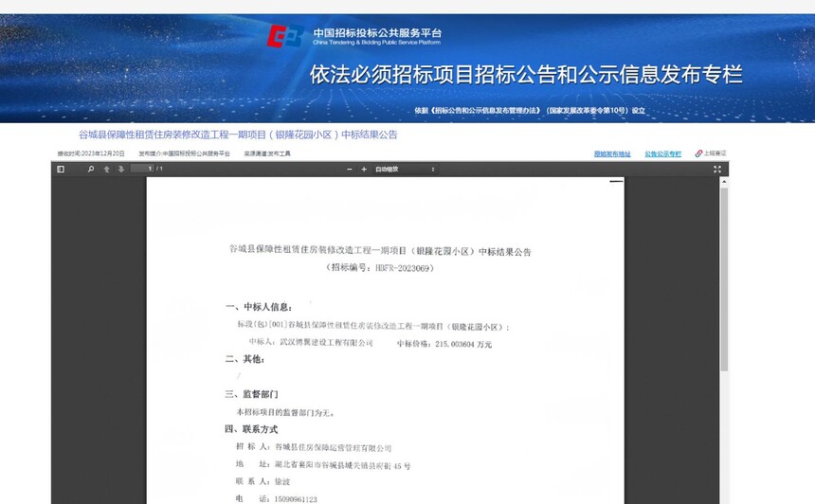This screenshot has width=815, height=504.
Task: Go to next page in PDF
Action: [120, 169]
